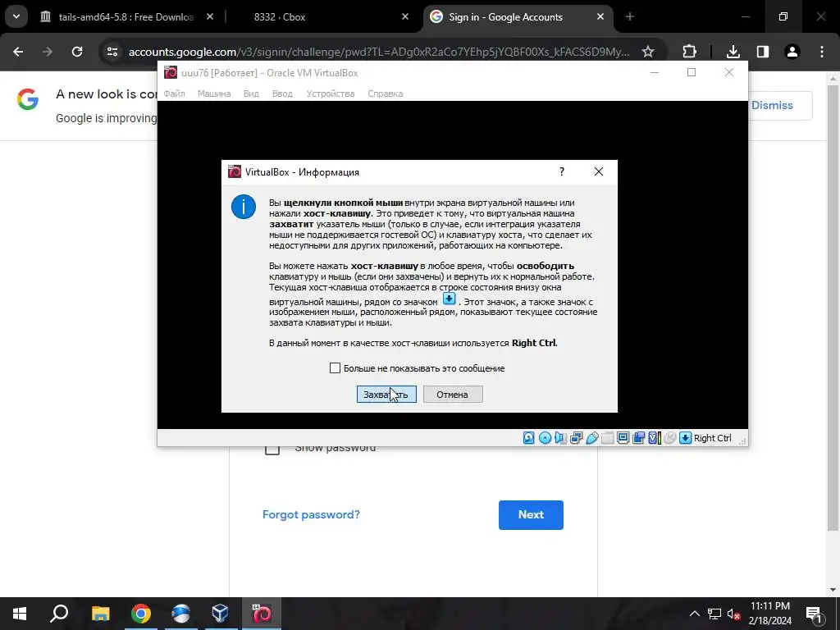Click the Right Ctrl host key label
Image resolution: width=840 pixels, height=630 pixels.
(713, 438)
